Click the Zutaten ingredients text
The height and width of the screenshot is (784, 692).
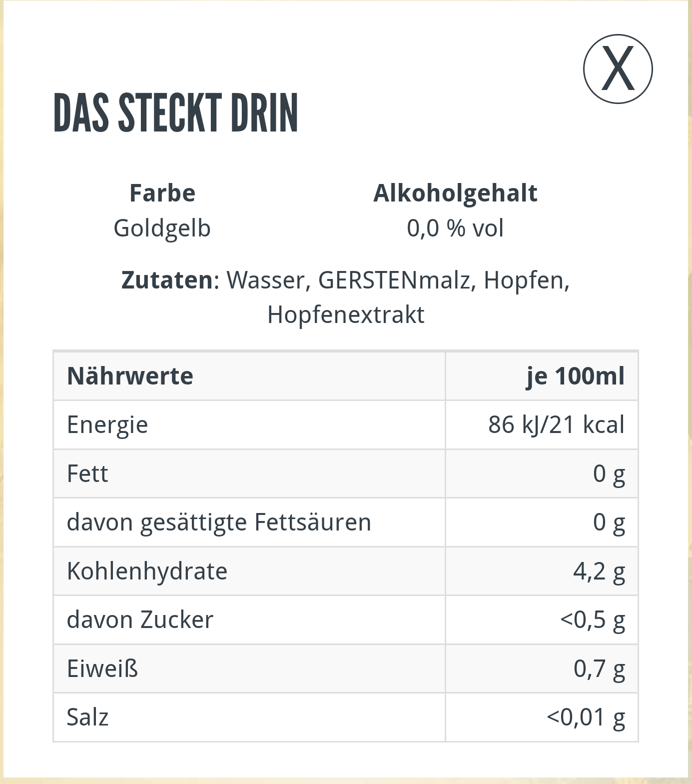[x=346, y=297]
